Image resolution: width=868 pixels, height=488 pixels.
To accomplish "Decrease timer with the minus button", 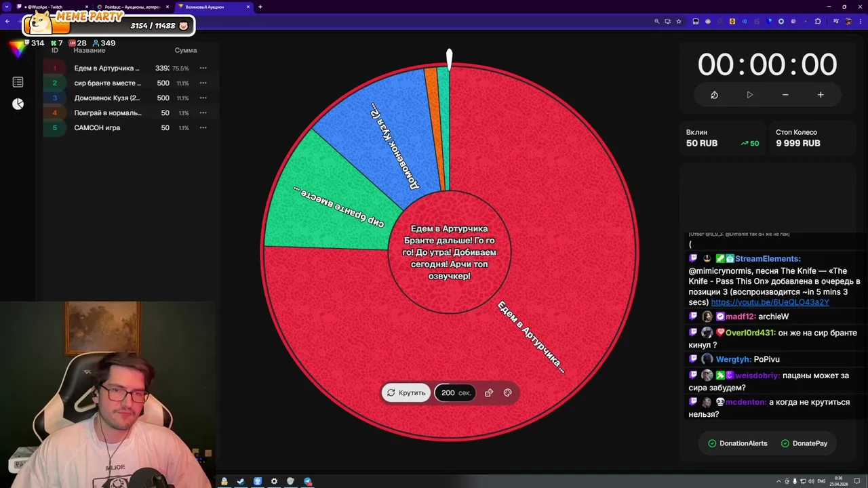I will point(785,95).
